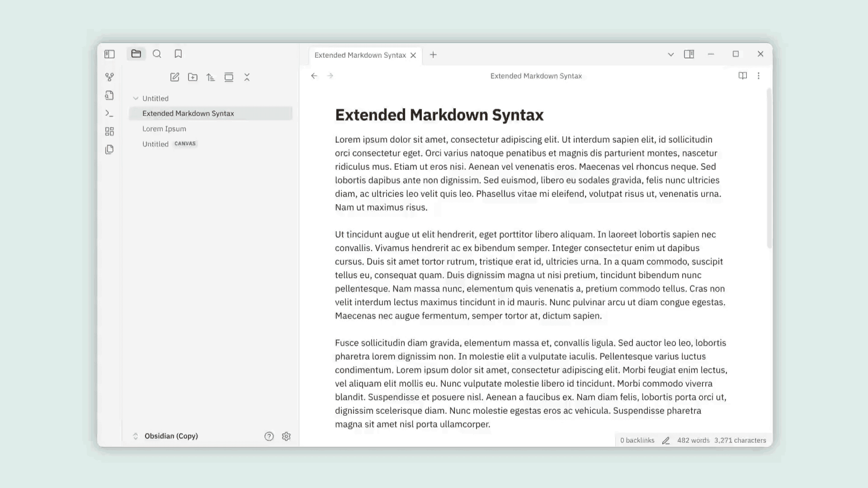
Task: Open the command palette ribbon icon
Action: pyautogui.click(x=109, y=113)
